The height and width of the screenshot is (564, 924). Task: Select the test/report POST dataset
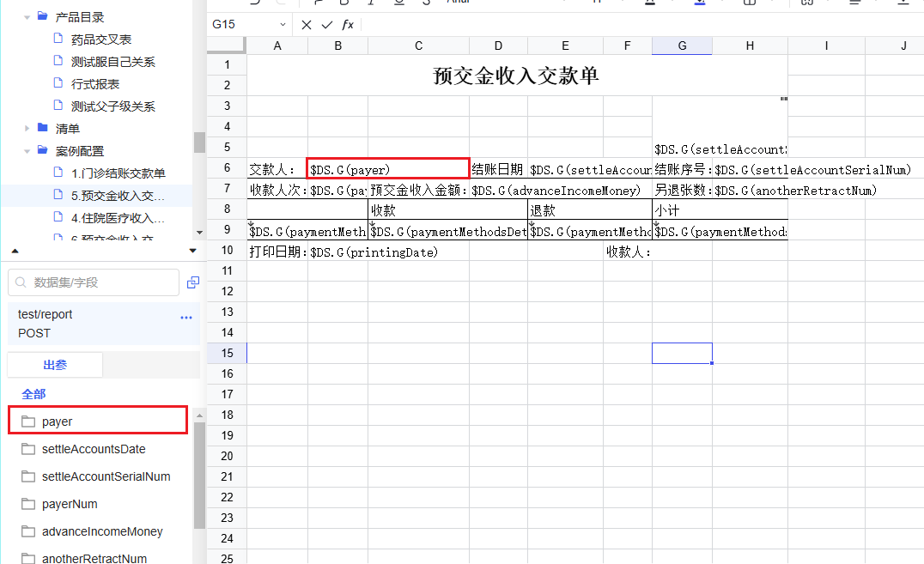104,324
